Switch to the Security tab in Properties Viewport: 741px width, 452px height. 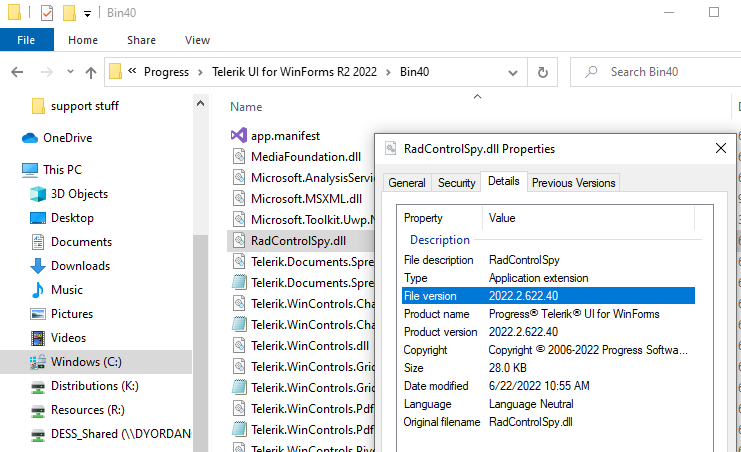tap(457, 183)
